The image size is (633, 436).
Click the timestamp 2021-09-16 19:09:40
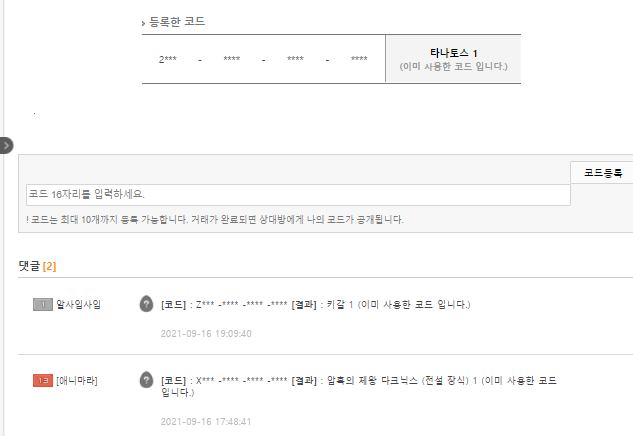[205, 333]
